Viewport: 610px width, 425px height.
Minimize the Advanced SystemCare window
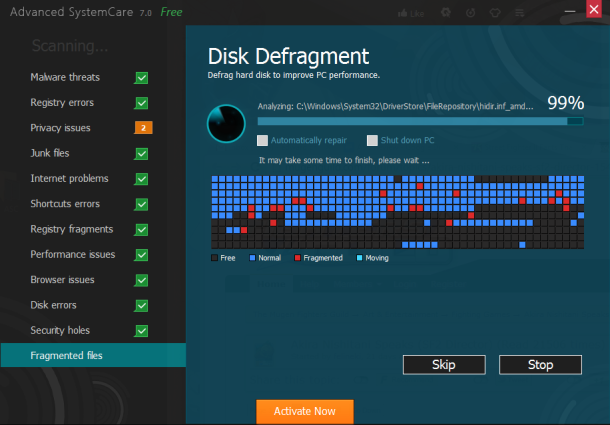pos(570,11)
